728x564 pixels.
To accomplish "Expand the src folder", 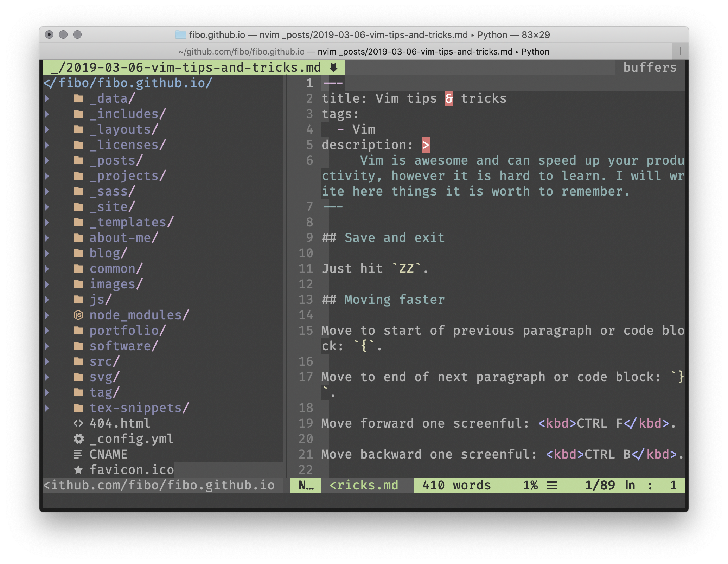I will 48,361.
